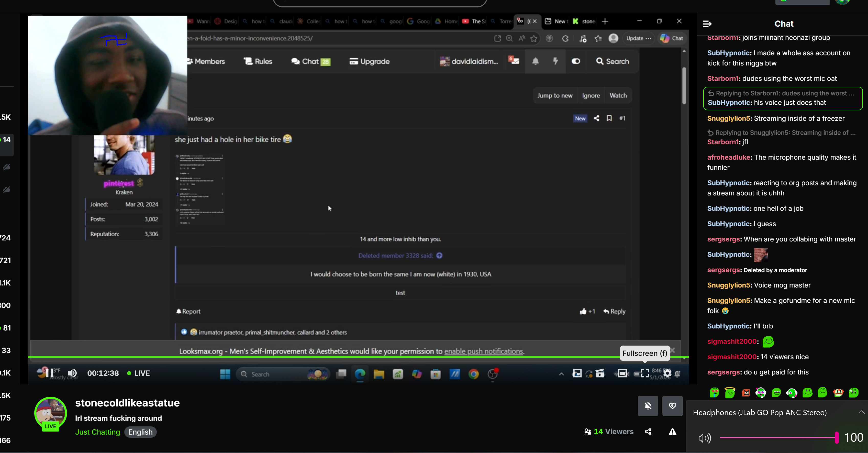Viewport: 868px width, 453px height.
Task: Mute the system headphone speaker icon
Action: click(704, 438)
